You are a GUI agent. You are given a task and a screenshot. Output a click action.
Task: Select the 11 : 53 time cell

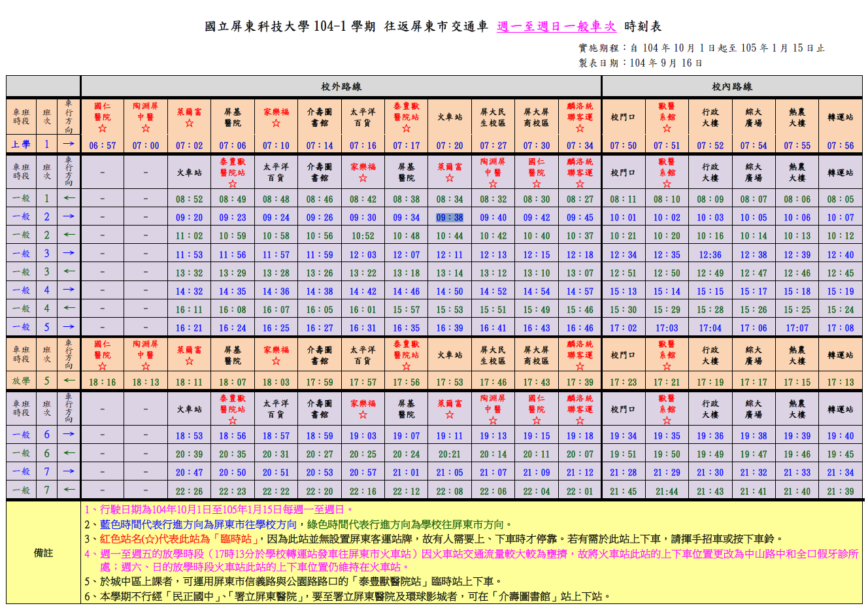tap(189, 255)
